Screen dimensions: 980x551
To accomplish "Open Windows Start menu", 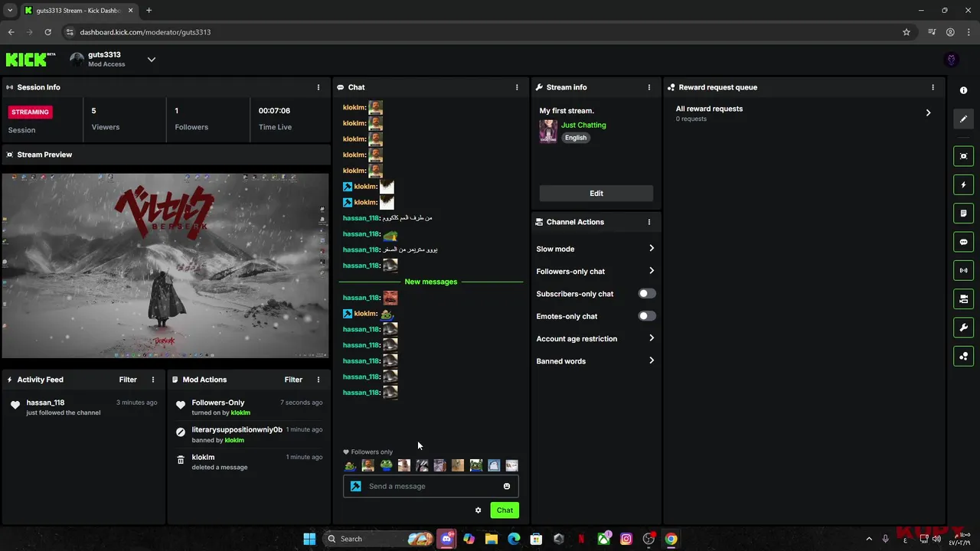I will pos(309,539).
